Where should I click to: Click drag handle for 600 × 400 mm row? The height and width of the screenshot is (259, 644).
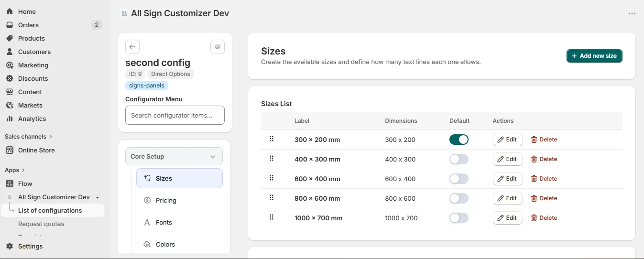272,178
